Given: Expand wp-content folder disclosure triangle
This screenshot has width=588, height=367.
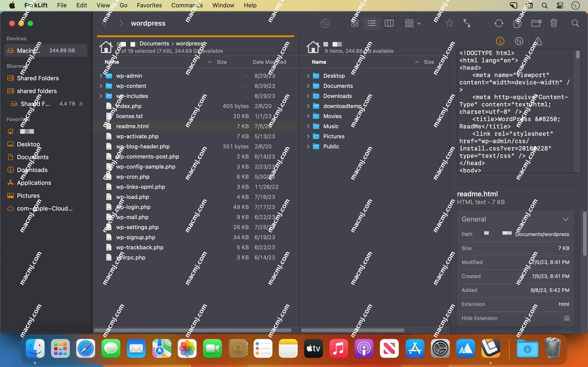Looking at the screenshot, I should (100, 85).
